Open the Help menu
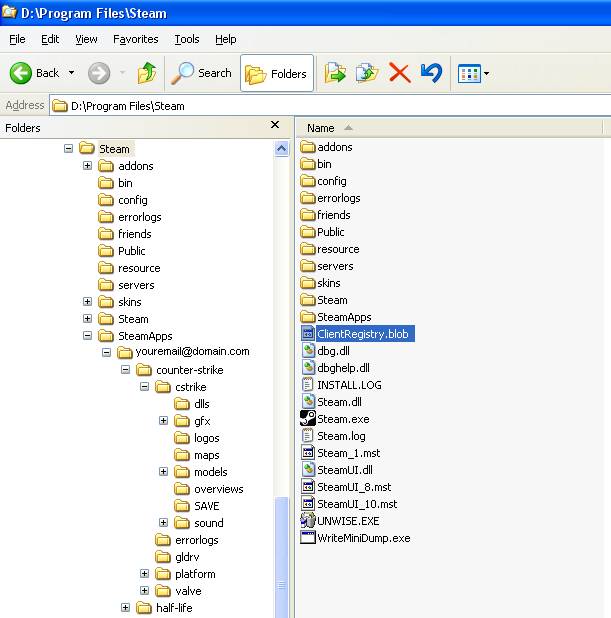 point(225,39)
